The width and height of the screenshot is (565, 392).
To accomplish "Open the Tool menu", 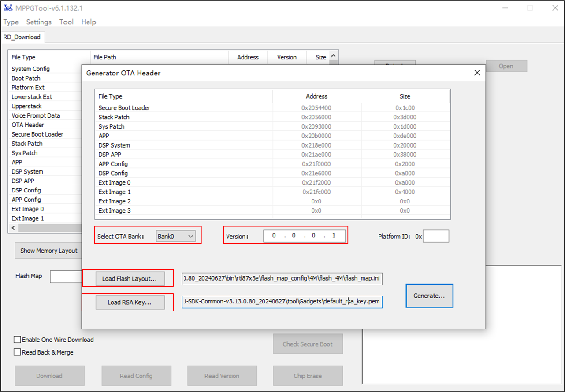I will (67, 22).
